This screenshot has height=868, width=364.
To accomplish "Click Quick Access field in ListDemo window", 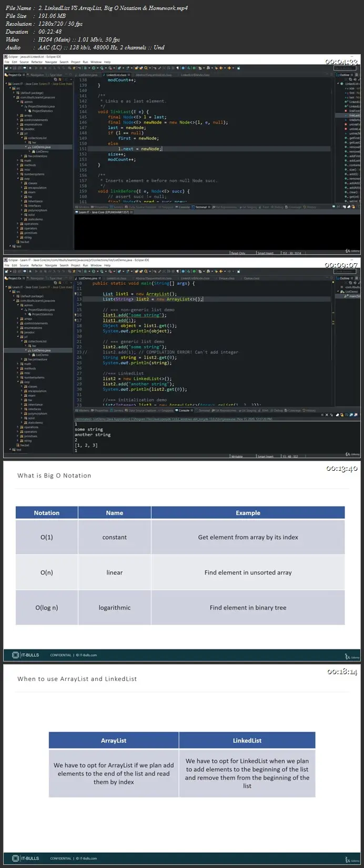I will tap(346, 271).
